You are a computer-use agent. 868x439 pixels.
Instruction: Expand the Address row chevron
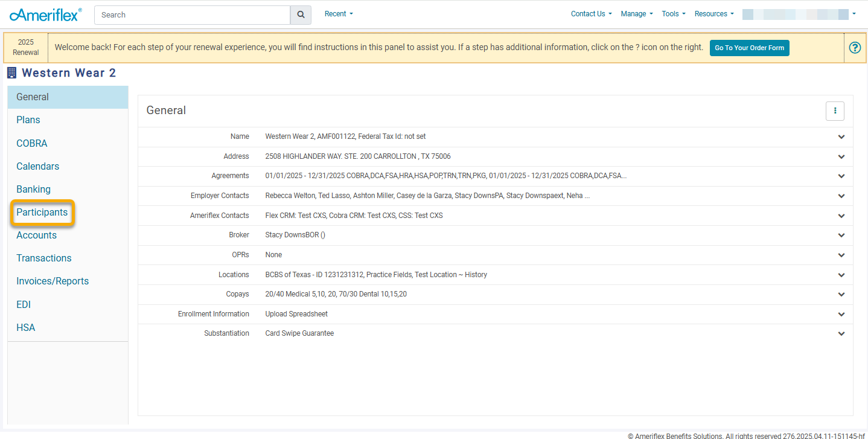pos(841,157)
